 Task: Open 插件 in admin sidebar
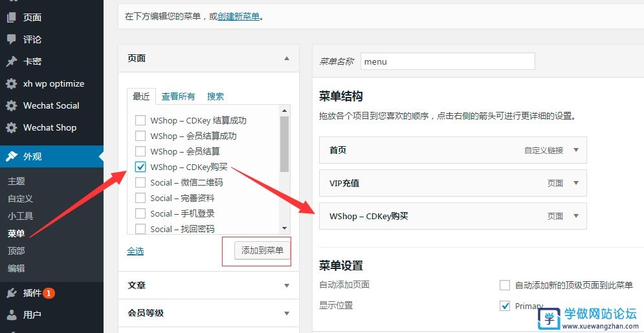pos(32,293)
